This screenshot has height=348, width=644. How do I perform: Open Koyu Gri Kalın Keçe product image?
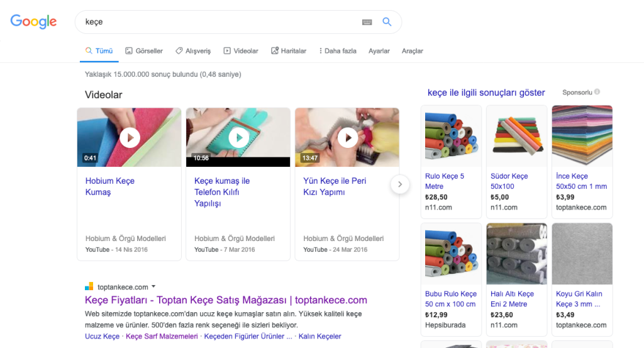(582, 254)
